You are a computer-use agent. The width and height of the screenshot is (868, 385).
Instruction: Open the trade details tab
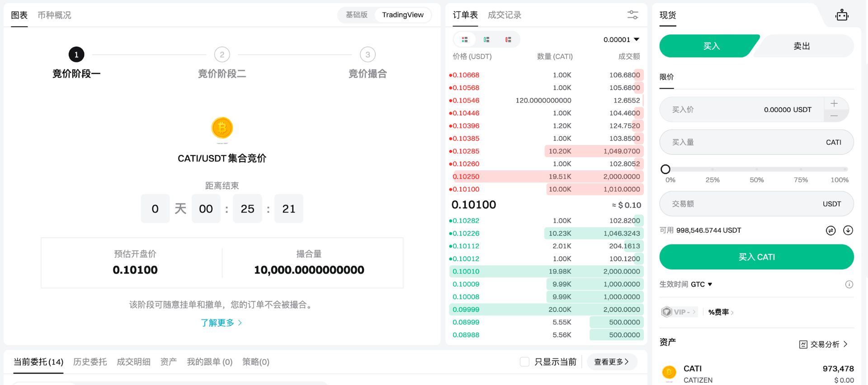(x=133, y=362)
